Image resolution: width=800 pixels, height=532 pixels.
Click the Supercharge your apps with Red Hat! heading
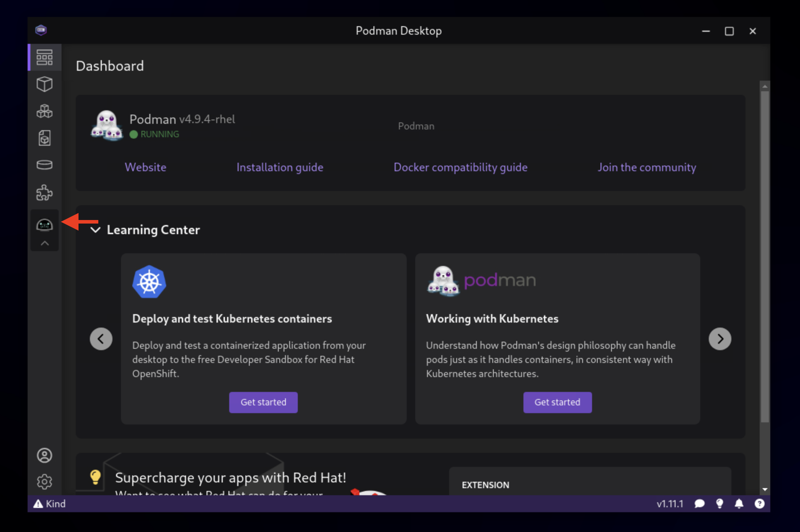pyautogui.click(x=231, y=478)
